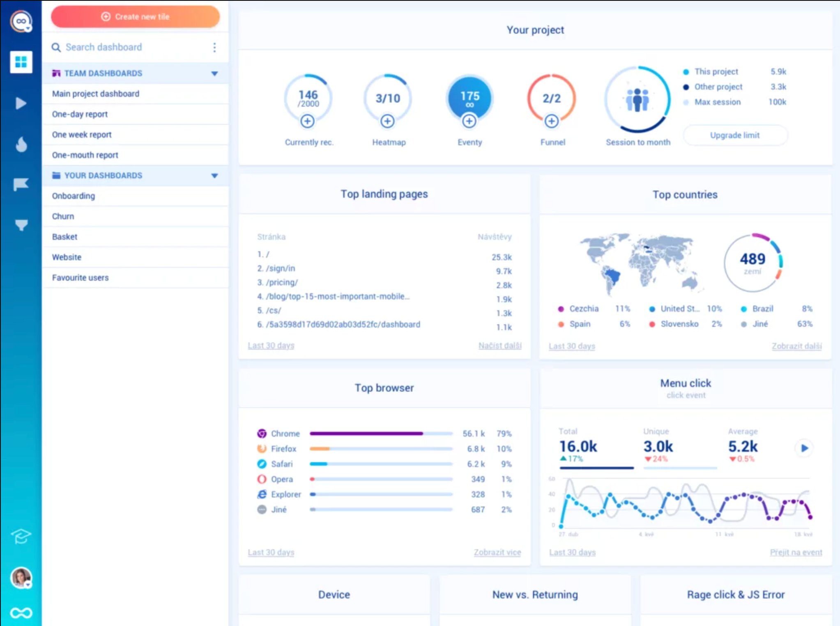Viewport: 840px width, 626px height.
Task: Click the Načíst další link
Action: pos(499,346)
